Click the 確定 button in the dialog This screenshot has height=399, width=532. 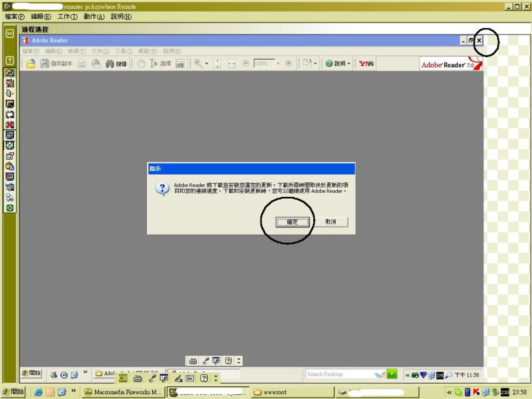coord(292,222)
